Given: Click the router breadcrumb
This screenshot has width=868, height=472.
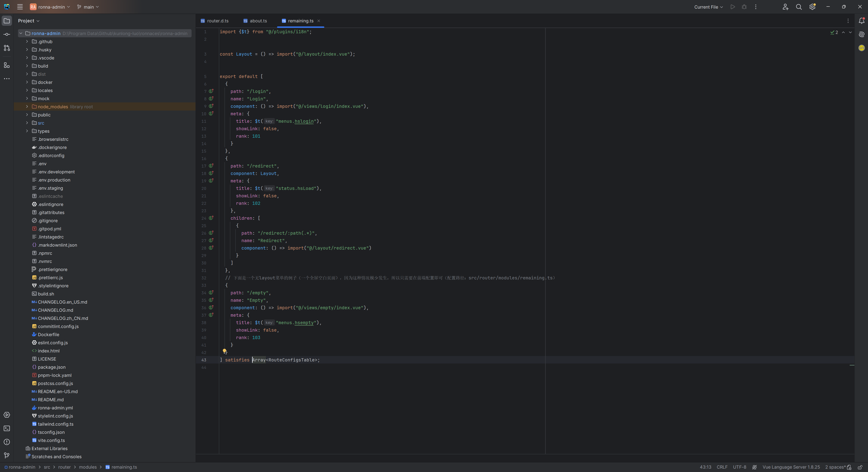Looking at the screenshot, I should click(64, 467).
